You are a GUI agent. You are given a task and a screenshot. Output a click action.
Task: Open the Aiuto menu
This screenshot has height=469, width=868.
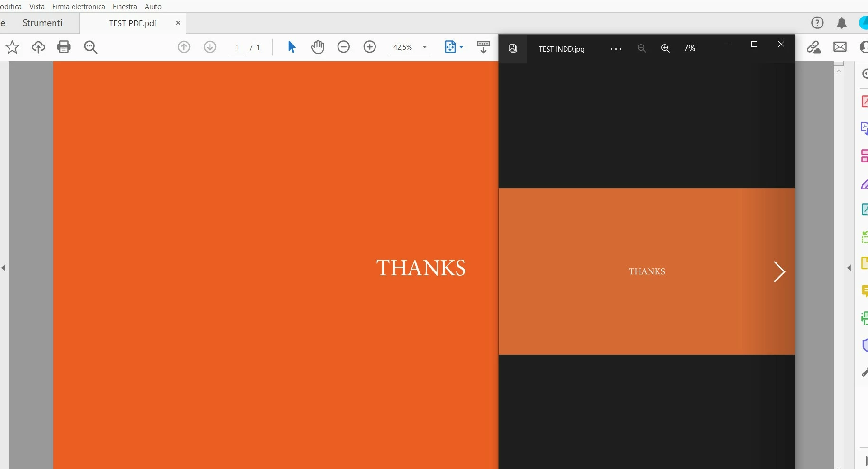point(153,7)
